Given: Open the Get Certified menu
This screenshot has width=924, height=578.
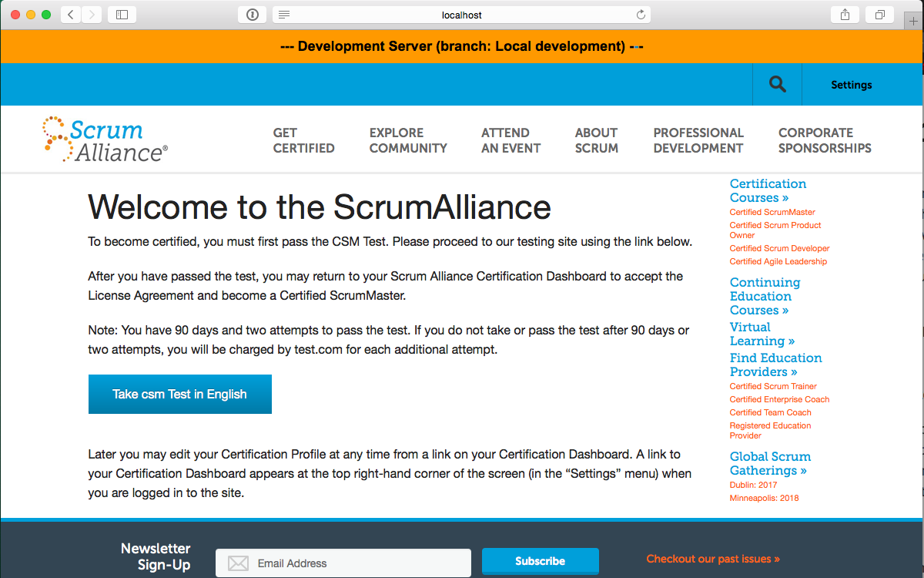Looking at the screenshot, I should pos(304,140).
